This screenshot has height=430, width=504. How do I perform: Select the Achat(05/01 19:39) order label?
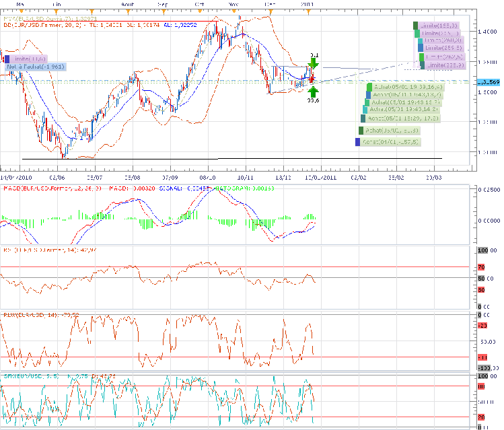[x=407, y=87]
